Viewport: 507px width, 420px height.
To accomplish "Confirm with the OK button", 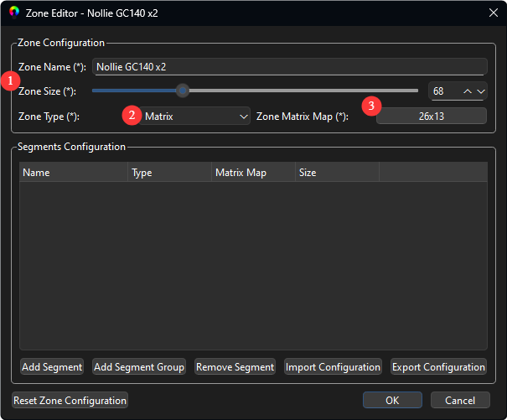I will (392, 400).
